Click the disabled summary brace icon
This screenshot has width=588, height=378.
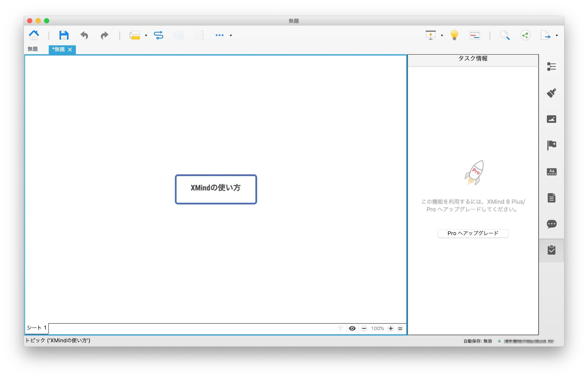point(199,35)
